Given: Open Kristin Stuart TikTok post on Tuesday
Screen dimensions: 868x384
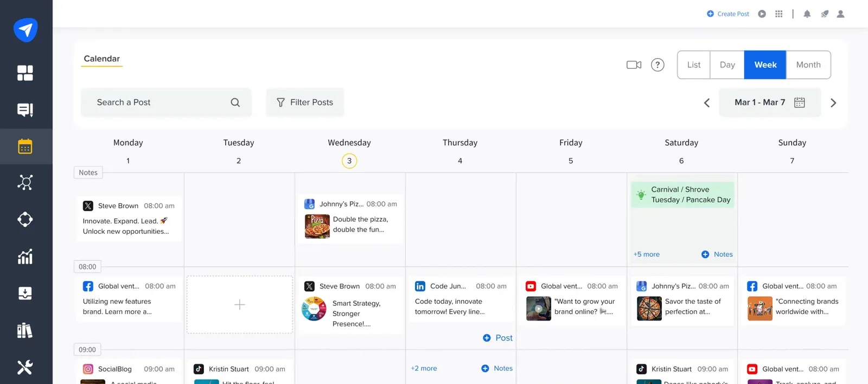Looking at the screenshot, I should click(240, 372).
